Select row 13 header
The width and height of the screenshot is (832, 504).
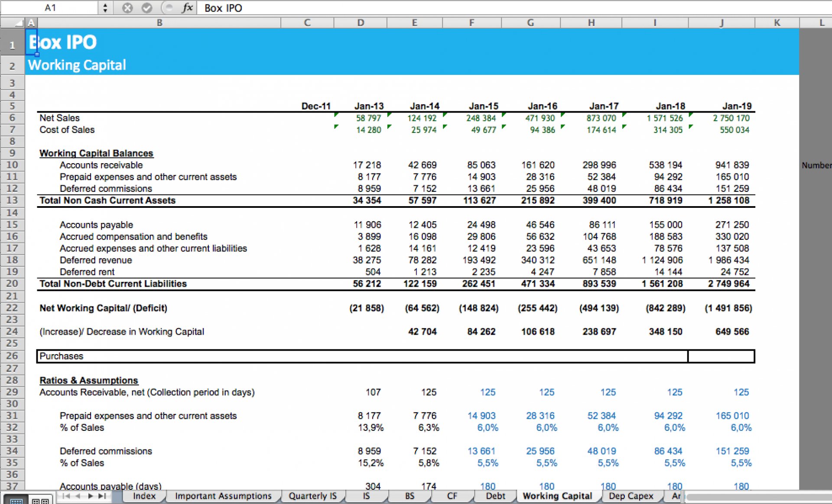tap(12, 200)
